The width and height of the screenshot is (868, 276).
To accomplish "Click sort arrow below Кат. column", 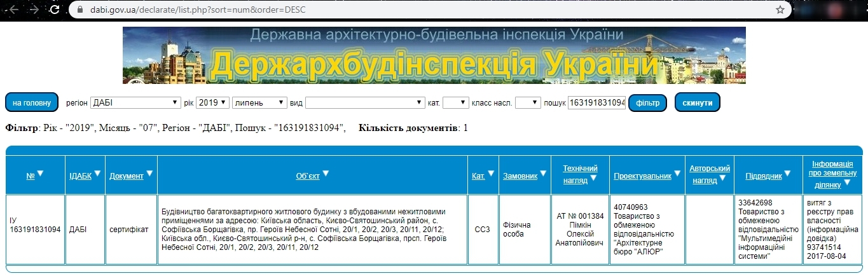I will point(491,174).
